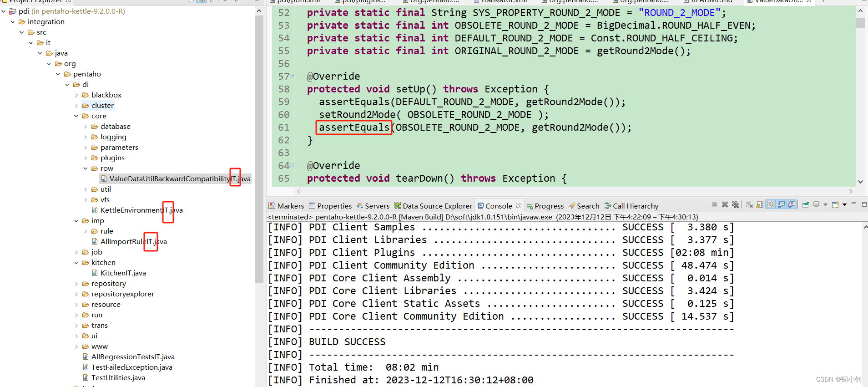The height and width of the screenshot is (387, 868).
Task: Click the pentaho folder icon
Action: tap(67, 74)
